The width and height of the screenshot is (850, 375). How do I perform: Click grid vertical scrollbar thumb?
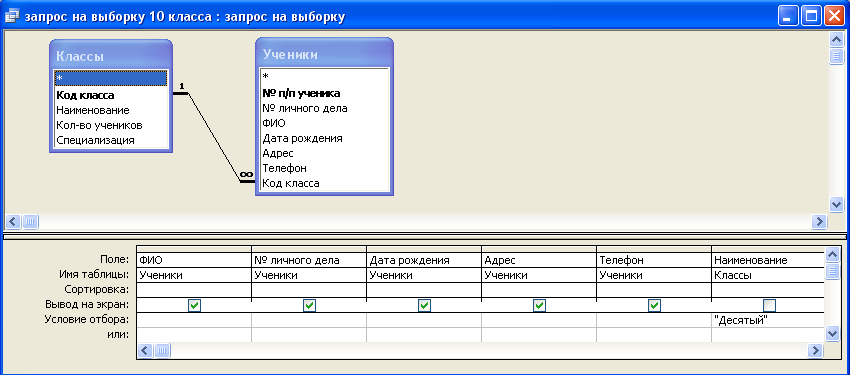point(833,271)
